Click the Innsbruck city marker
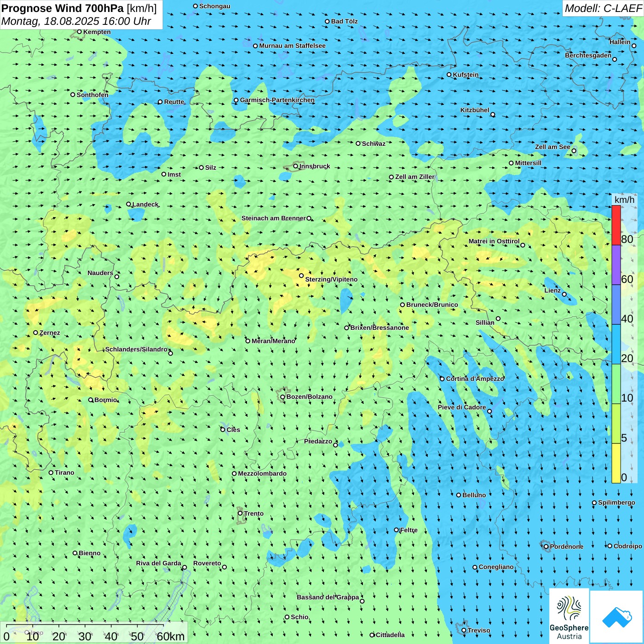 [296, 166]
